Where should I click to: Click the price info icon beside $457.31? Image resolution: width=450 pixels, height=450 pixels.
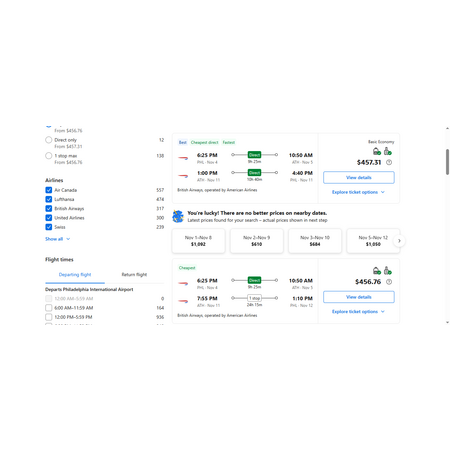coord(389,163)
